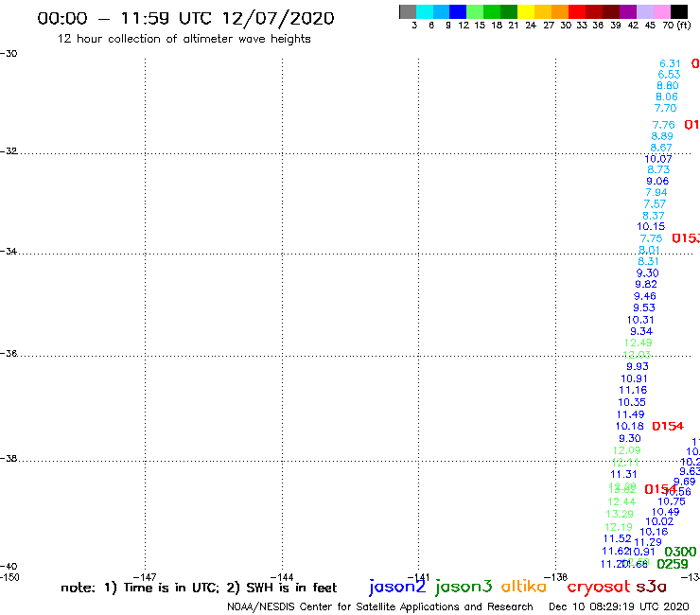Screen dimensions: 700x615
Task: Click the wave height value 9.06
Action: (x=657, y=181)
